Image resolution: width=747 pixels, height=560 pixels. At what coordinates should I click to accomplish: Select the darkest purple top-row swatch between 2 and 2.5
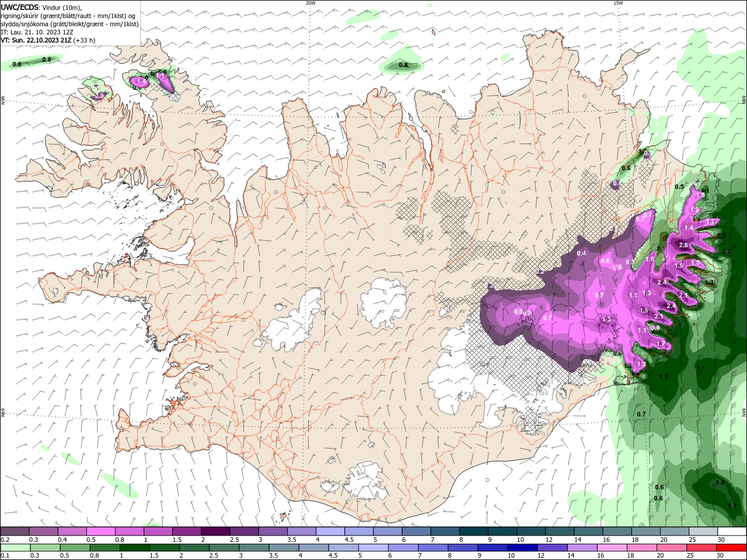(x=215, y=531)
